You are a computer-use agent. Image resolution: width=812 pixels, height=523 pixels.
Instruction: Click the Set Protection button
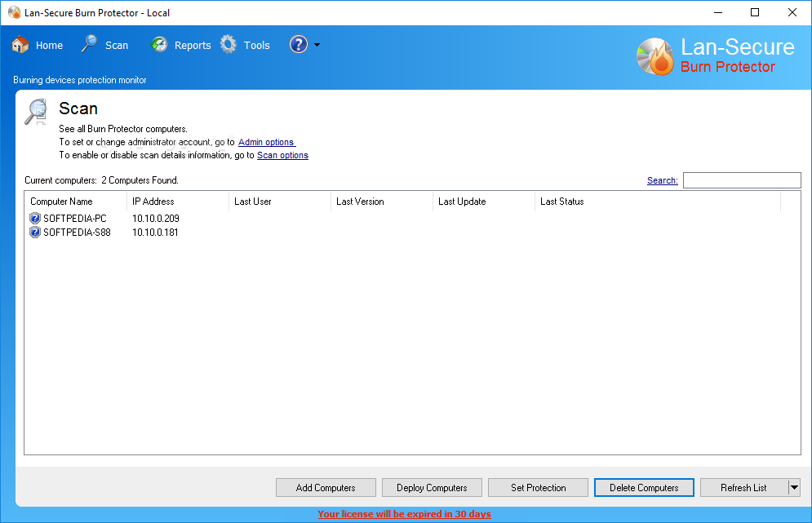538,487
